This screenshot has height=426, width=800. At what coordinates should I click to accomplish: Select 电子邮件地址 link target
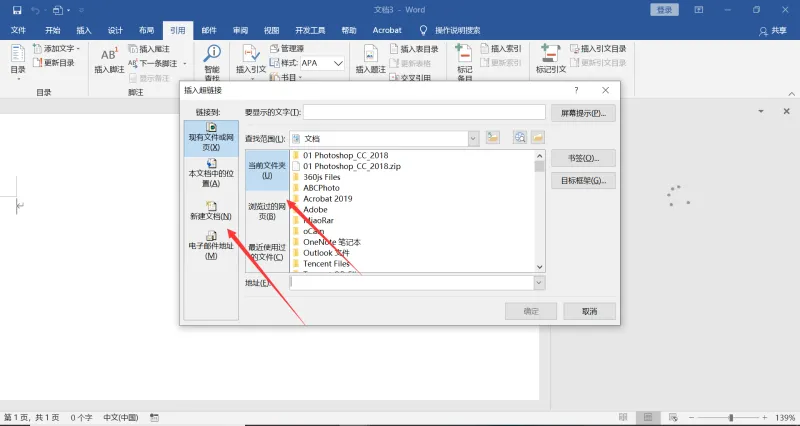211,245
